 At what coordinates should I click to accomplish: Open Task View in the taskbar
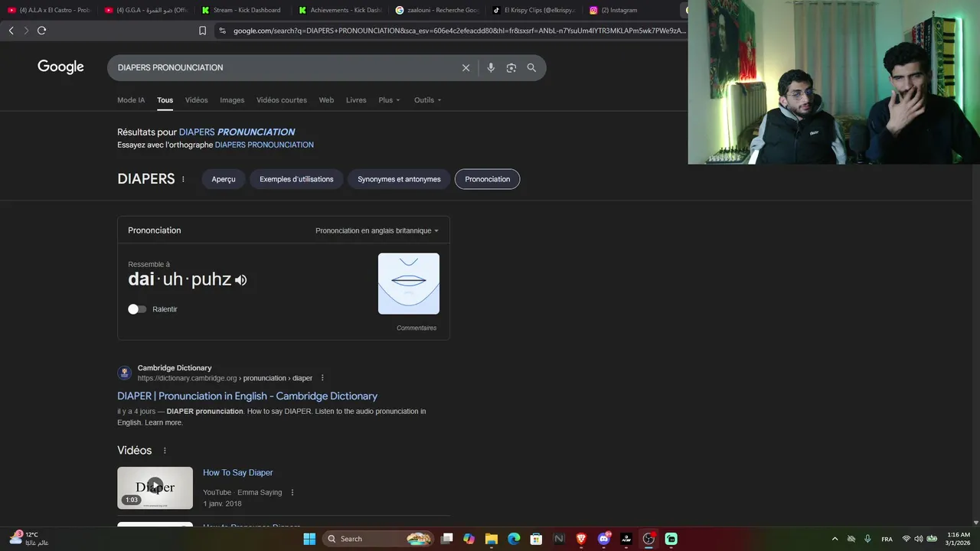(x=447, y=539)
